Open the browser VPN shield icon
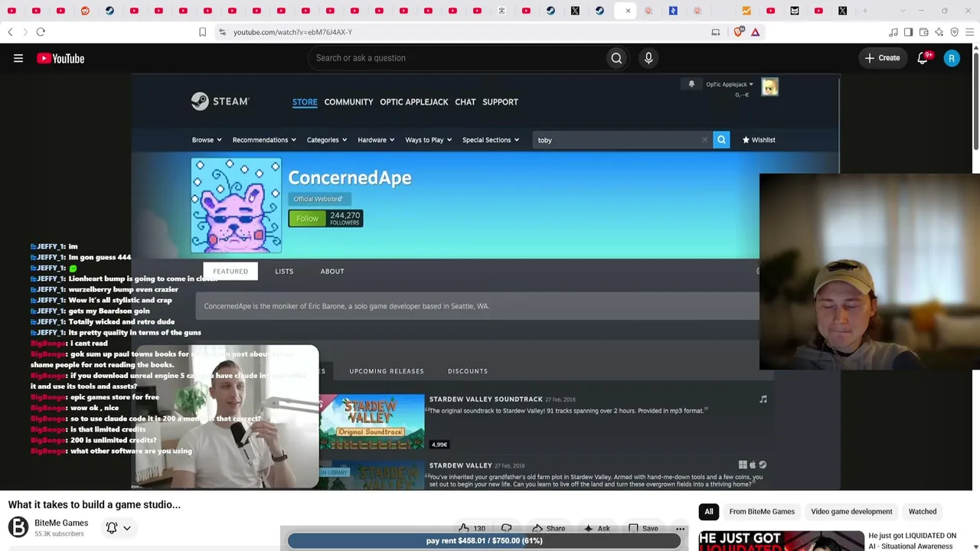Viewport: 980px width, 551px height. coord(955,32)
